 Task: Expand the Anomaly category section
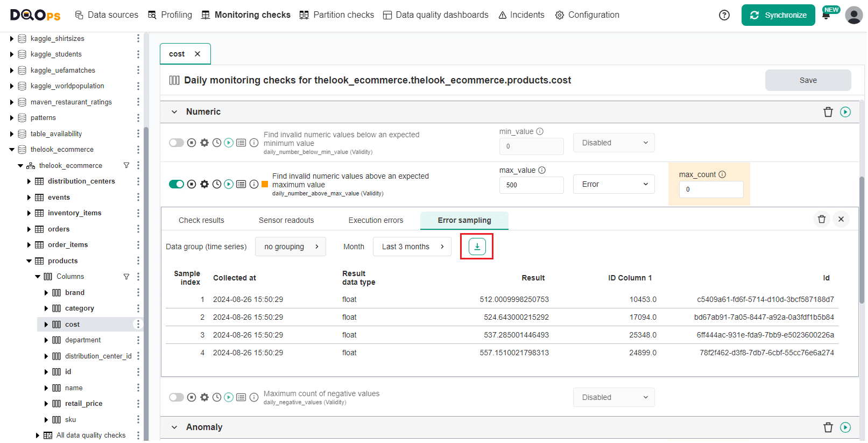pyautogui.click(x=174, y=427)
